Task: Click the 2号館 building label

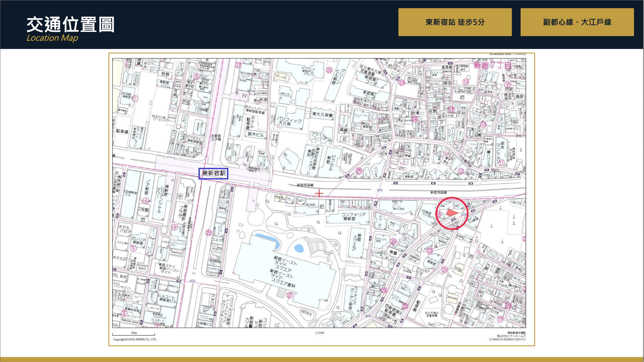Action: coord(144,209)
